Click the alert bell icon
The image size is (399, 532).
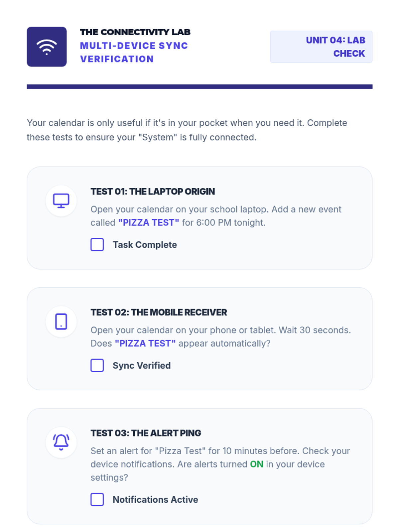click(x=61, y=442)
